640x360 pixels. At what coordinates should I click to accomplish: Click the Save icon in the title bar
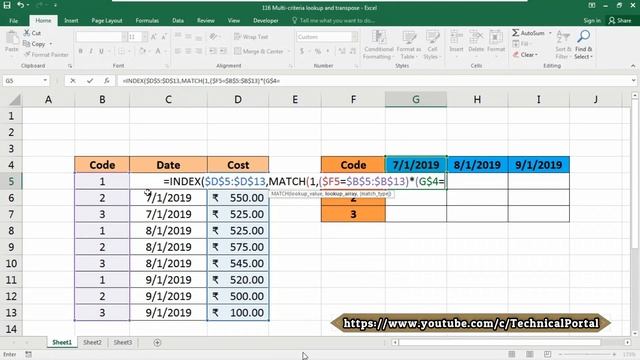[7, 5]
